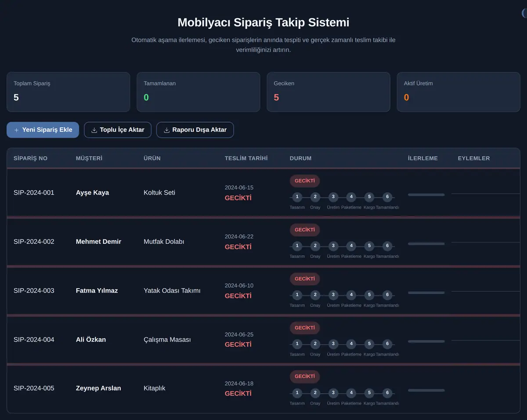Viewport: 527px width, 420px height.
Task: Sort by TESLİM TARİHİ column header
Action: click(x=246, y=158)
